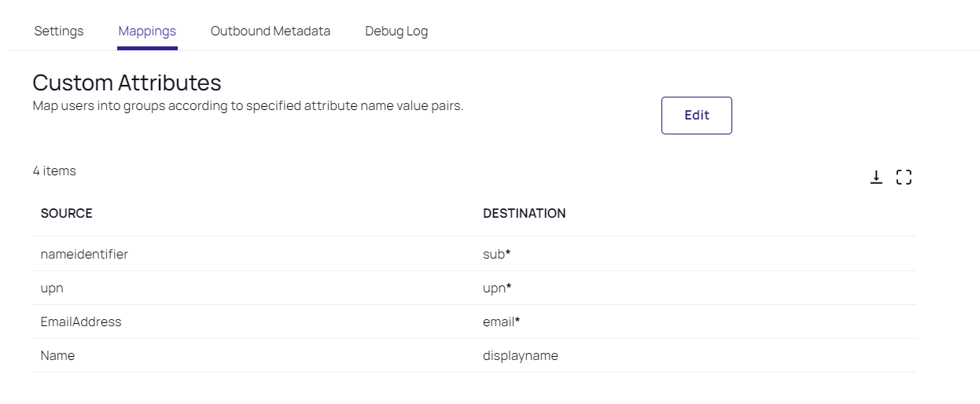Click the displayname destination cell

tap(520, 355)
